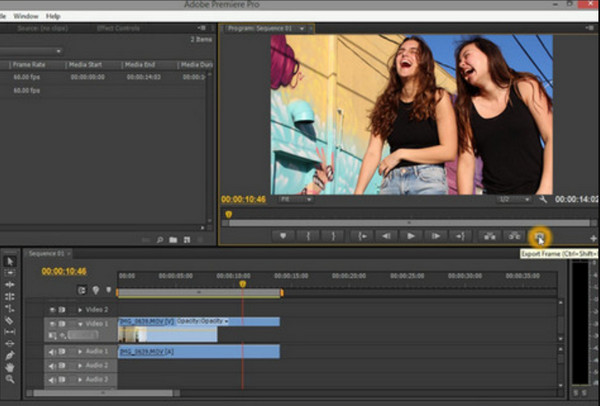Viewport: 600px width, 406px height.
Task: Switch to the Effect Controls tab
Action: tap(118, 28)
